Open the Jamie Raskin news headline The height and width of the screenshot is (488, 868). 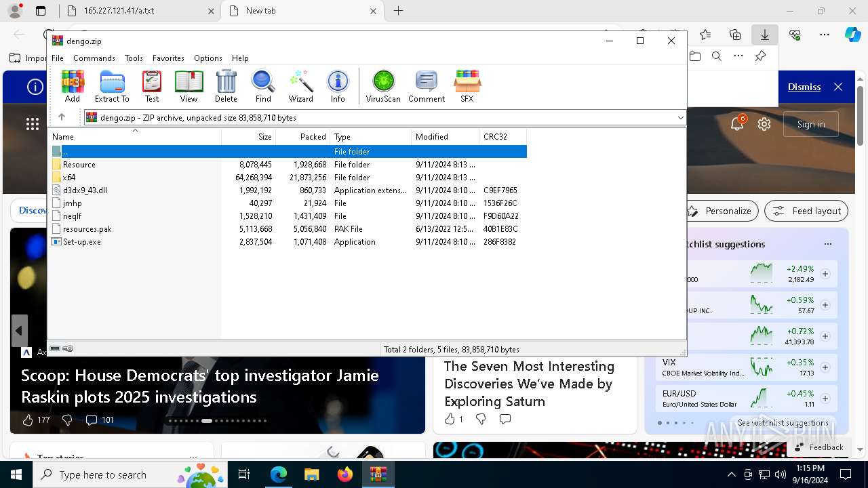click(x=200, y=386)
